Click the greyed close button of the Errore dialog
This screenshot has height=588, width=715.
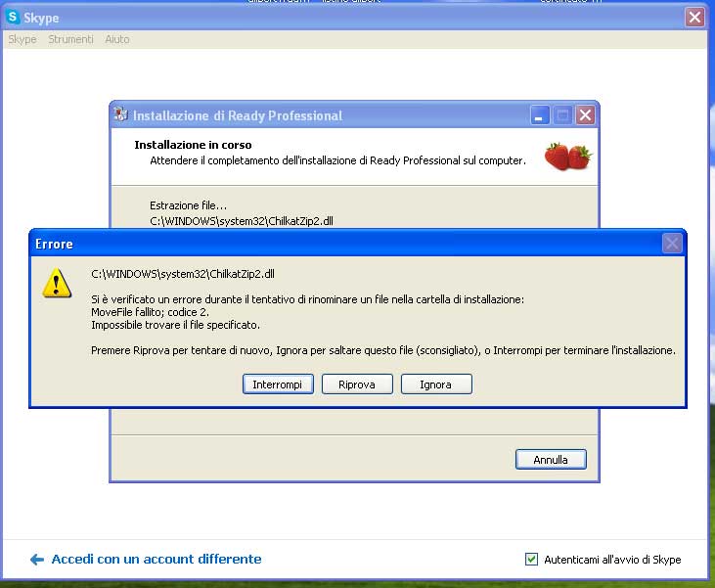click(x=672, y=244)
